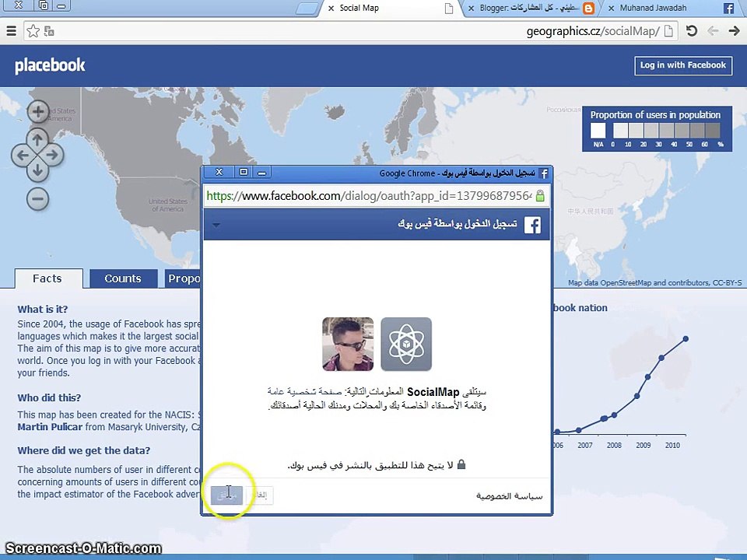Viewport: 747px width, 560px height.
Task: Close the Blogger tab
Action: coord(471,8)
